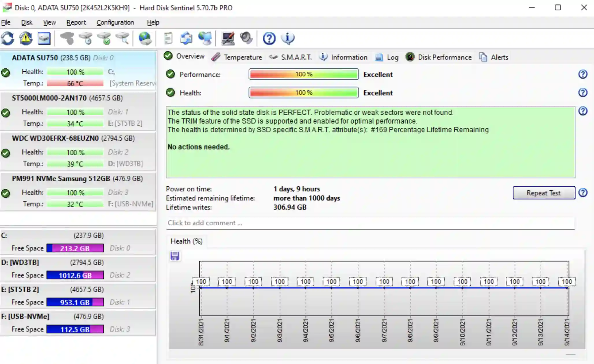Click green status check icon for PM991 NVMe
The width and height of the screenshot is (594, 364).
tap(5, 193)
